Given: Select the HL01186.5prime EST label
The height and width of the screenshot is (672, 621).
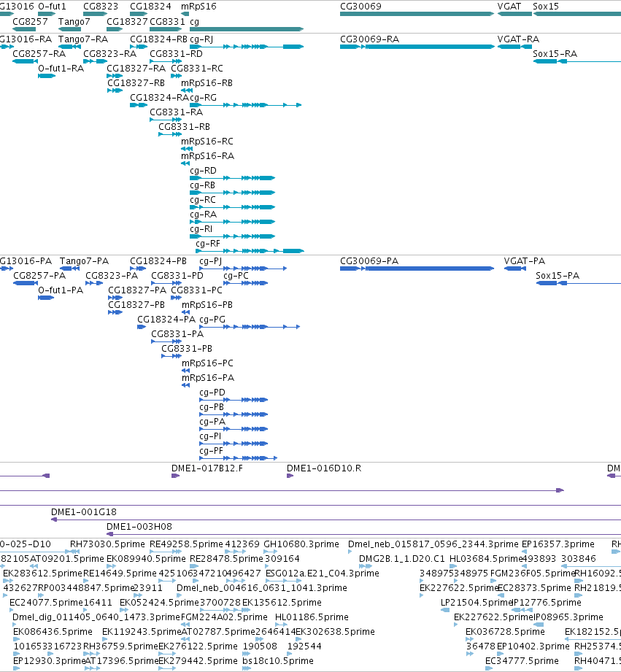Looking at the screenshot, I should click(312, 617).
